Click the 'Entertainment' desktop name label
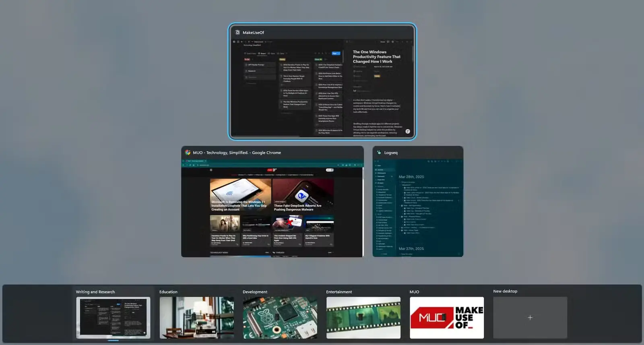 [339, 292]
